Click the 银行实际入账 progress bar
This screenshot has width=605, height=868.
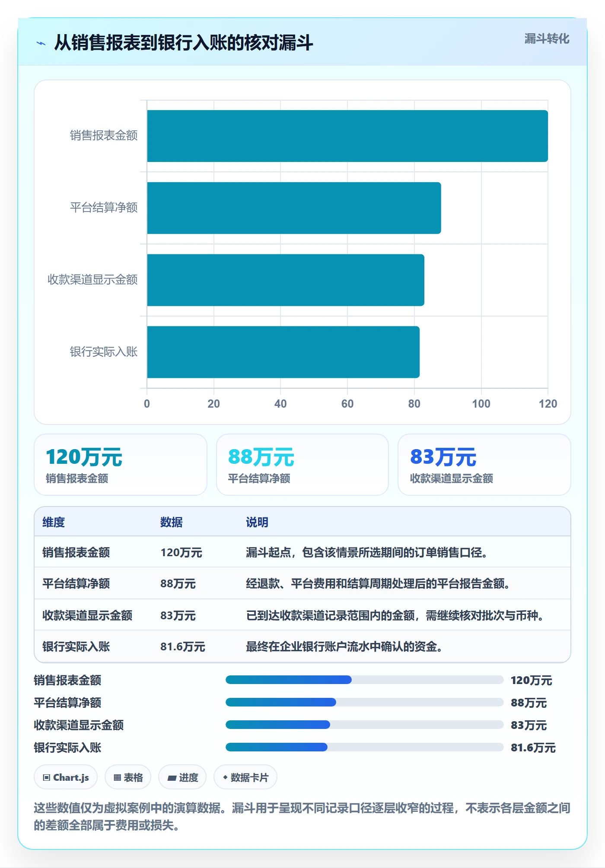[364, 748]
